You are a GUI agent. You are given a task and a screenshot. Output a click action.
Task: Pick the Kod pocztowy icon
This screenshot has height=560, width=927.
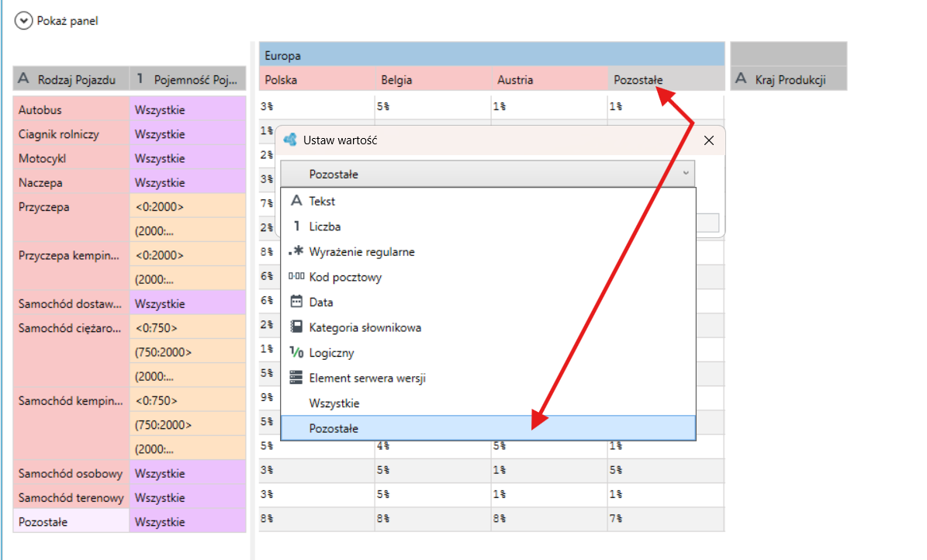coord(296,276)
